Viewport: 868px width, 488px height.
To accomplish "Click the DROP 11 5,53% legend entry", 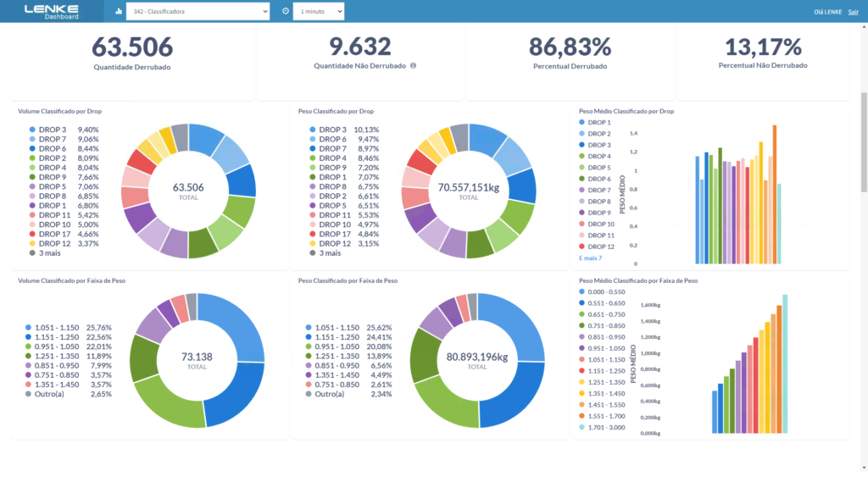I will pos(344,215).
